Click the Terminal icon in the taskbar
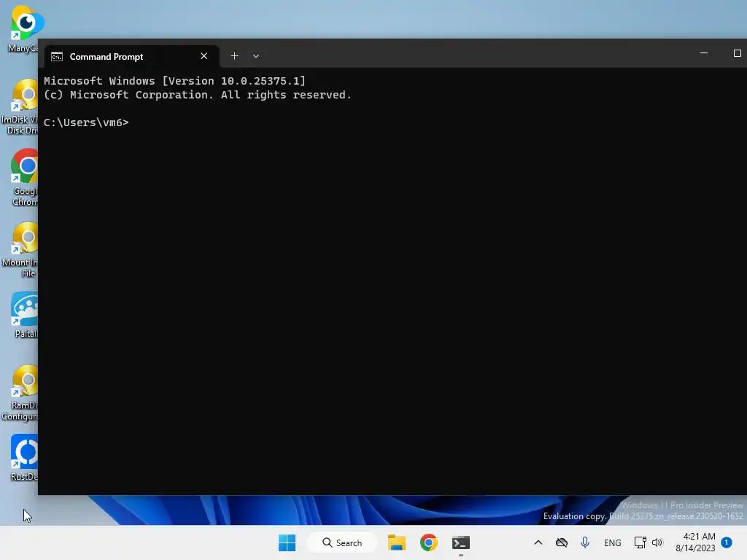Screen dimensions: 747x560 click(461, 542)
